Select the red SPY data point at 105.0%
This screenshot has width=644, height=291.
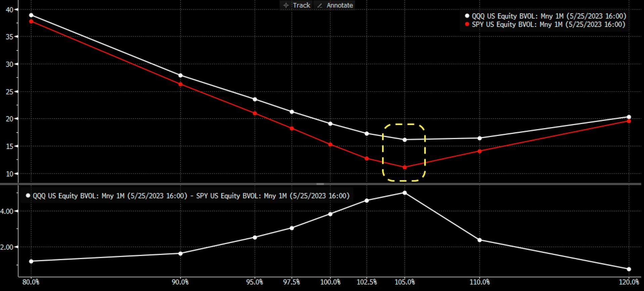click(x=405, y=167)
